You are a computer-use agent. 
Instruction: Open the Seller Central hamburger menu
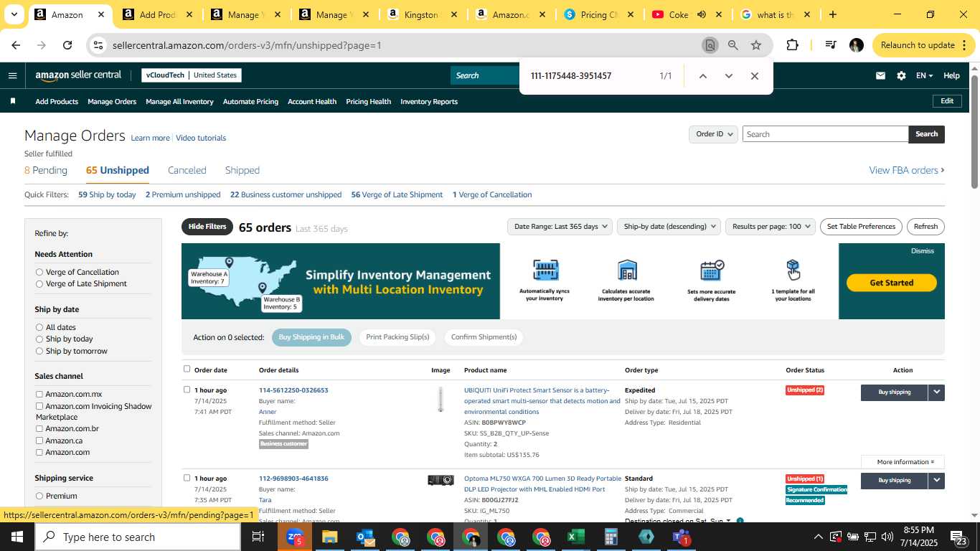click(x=12, y=75)
